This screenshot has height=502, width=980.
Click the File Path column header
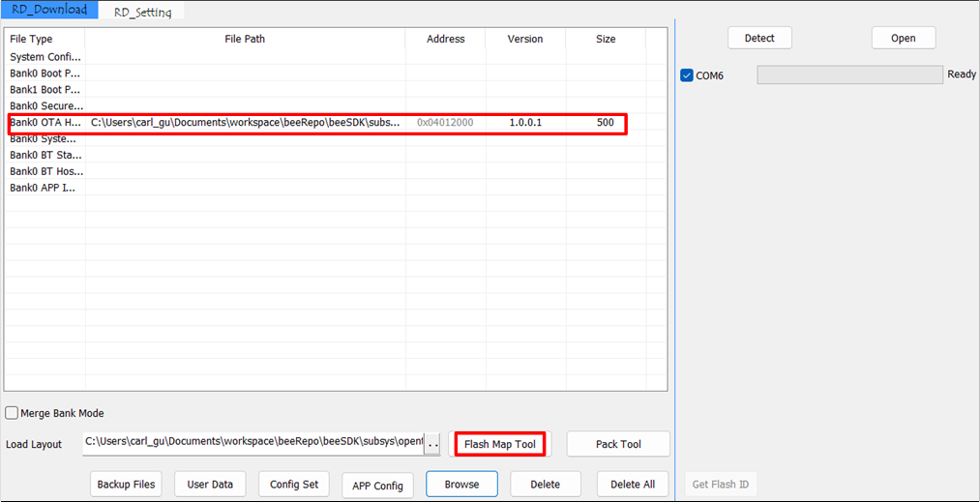tap(245, 39)
